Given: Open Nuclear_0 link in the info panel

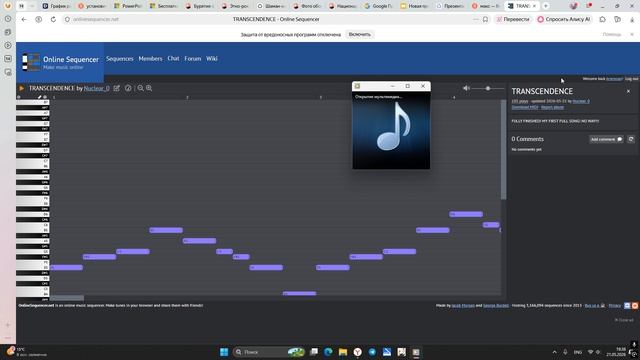Looking at the screenshot, I should 581,101.
